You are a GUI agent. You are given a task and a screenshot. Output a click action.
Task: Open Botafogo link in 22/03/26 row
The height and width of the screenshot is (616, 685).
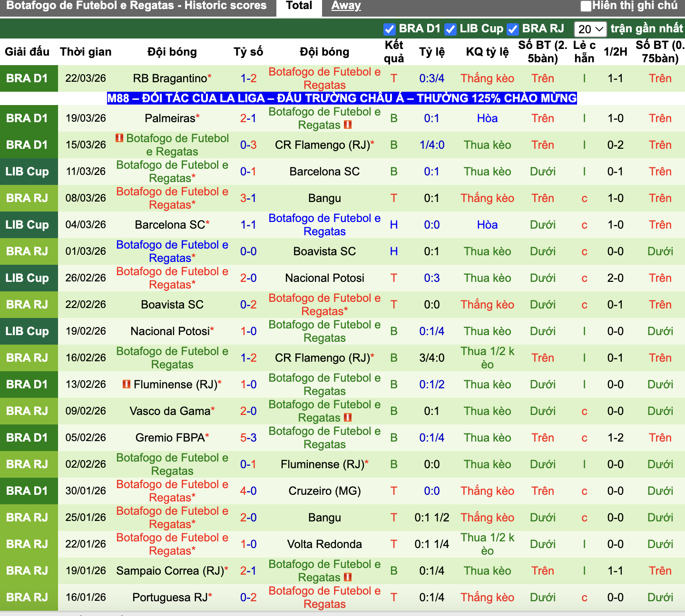(x=324, y=78)
